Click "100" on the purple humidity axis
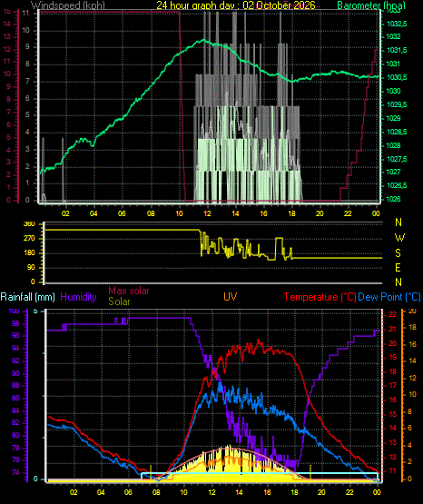Viewport: 423px width, 504px height. pyautogui.click(x=14, y=311)
